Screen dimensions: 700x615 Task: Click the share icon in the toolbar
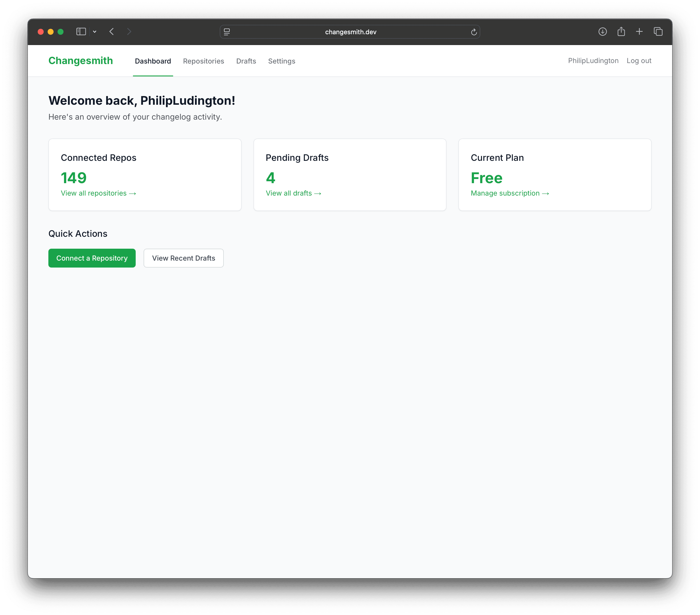click(621, 31)
